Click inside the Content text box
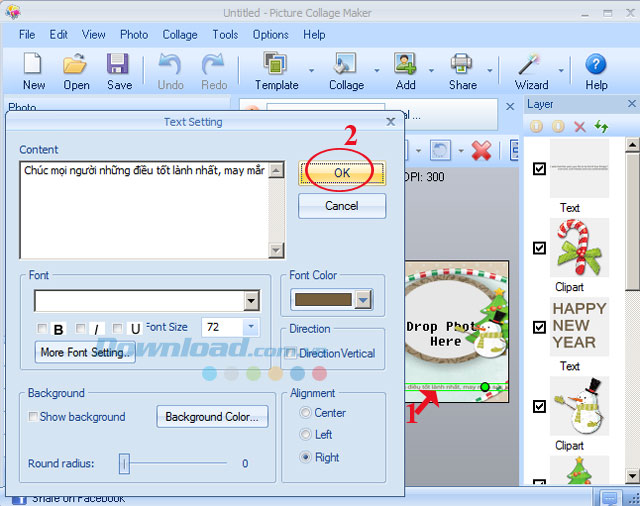Screen dimensions: 640x506 144,210
